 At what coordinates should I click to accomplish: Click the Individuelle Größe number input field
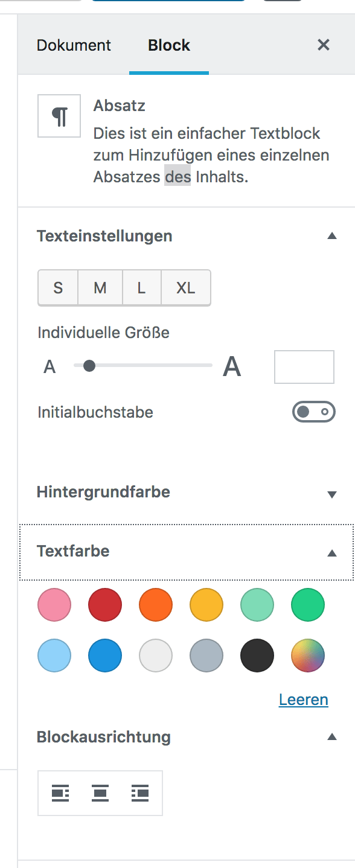point(304,366)
